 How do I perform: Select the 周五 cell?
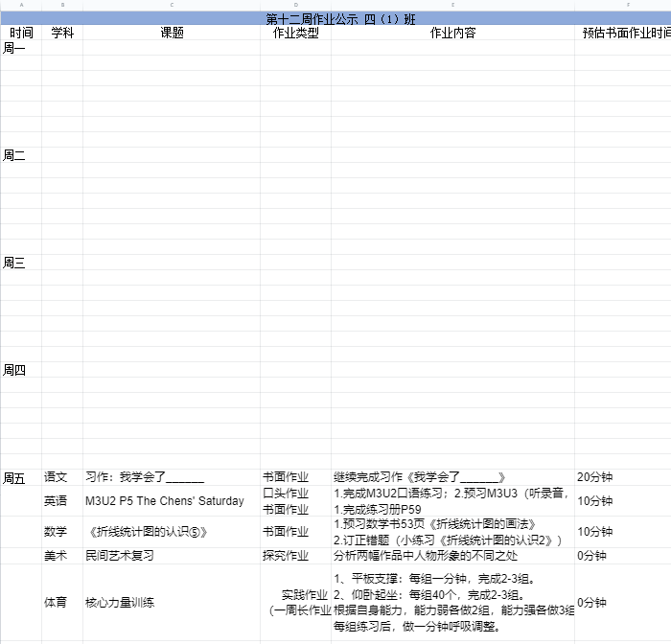[x=21, y=477]
